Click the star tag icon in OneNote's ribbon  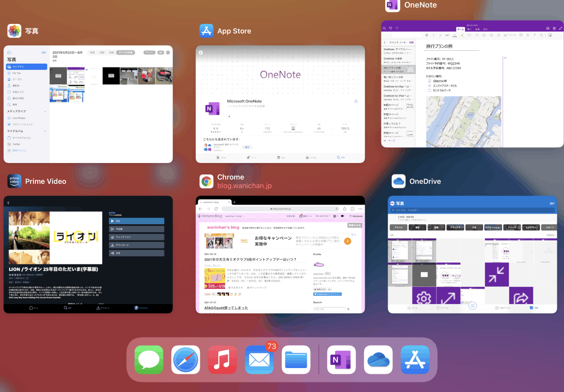pyautogui.click(x=528, y=35)
